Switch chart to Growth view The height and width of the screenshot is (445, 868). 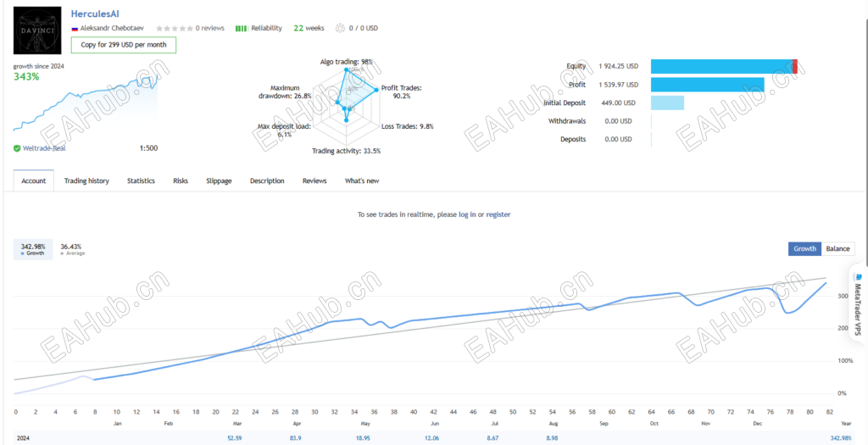pyautogui.click(x=804, y=248)
